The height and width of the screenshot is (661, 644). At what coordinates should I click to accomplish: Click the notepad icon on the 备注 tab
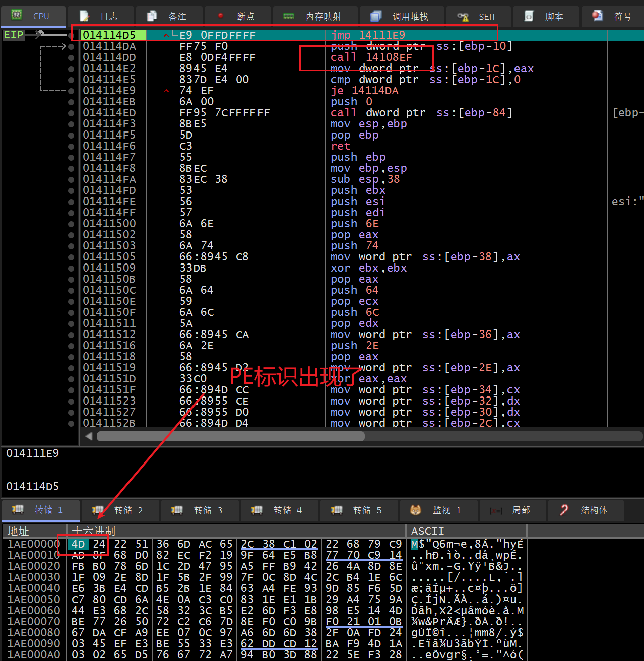152,16
